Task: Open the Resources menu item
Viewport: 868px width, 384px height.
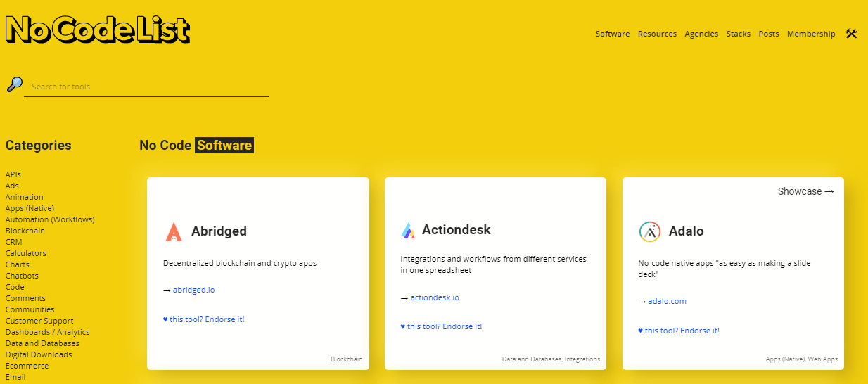Action: [x=657, y=34]
